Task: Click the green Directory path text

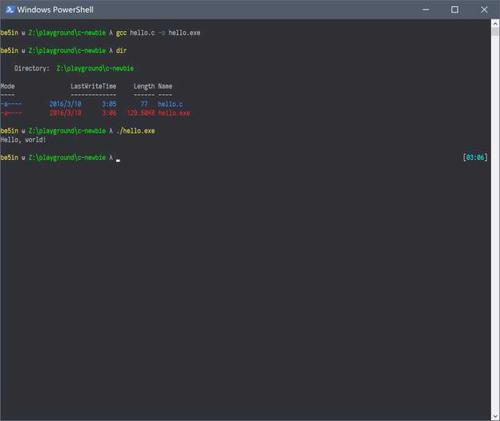Action: point(95,68)
